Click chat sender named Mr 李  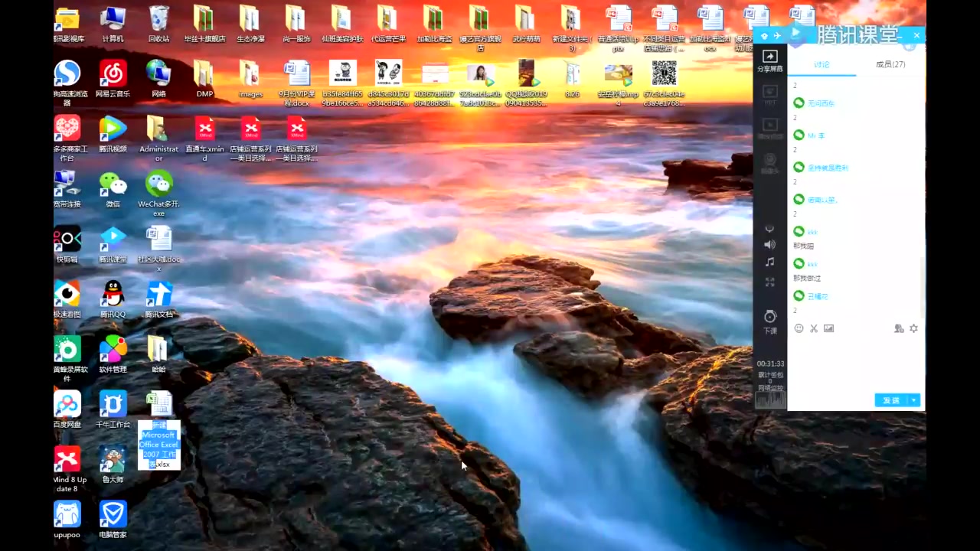click(816, 135)
